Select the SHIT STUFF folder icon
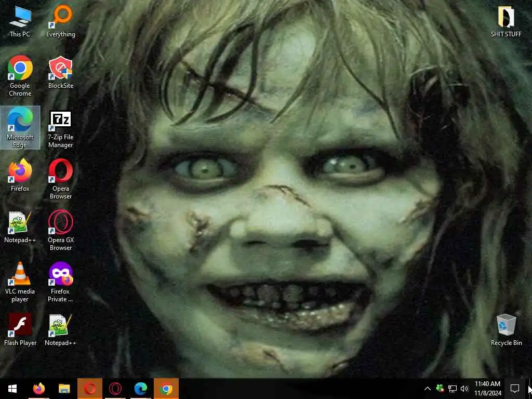532x399 pixels. (x=506, y=22)
